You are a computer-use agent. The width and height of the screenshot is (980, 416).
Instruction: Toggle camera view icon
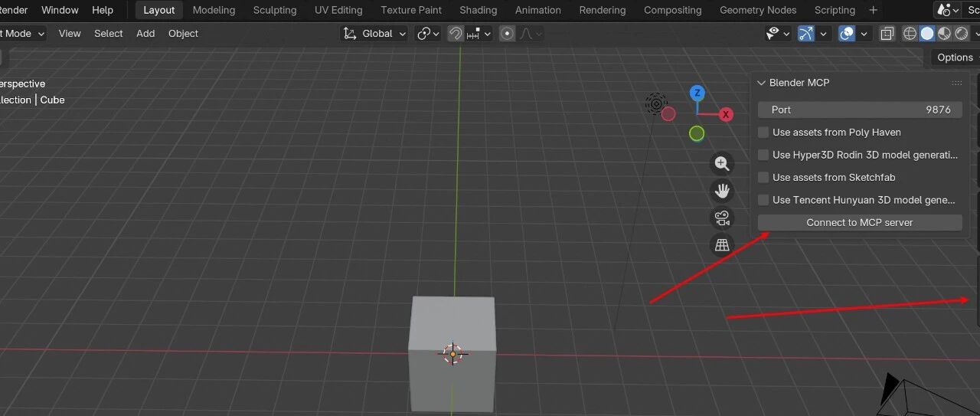click(721, 218)
